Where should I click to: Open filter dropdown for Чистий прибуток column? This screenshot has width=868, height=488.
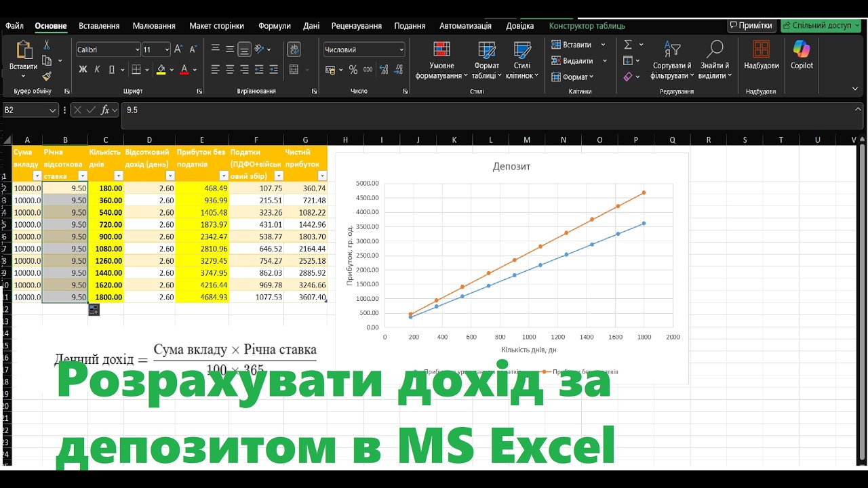point(322,176)
